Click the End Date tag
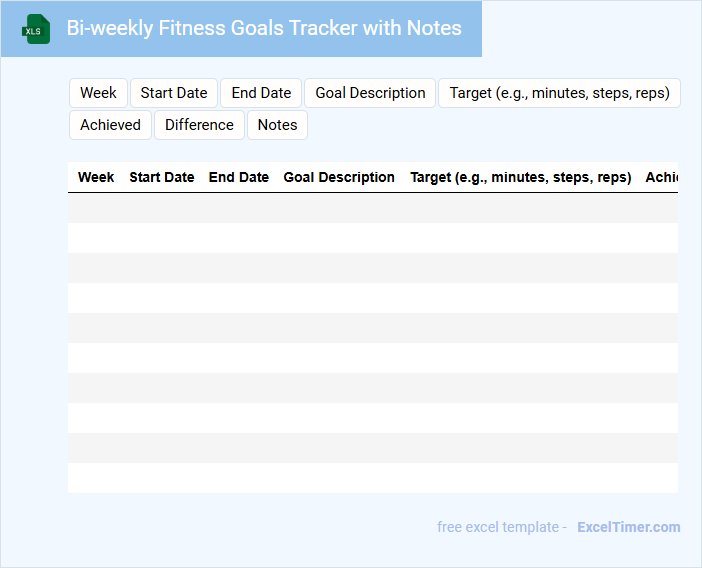This screenshot has width=702, height=568. point(261,93)
